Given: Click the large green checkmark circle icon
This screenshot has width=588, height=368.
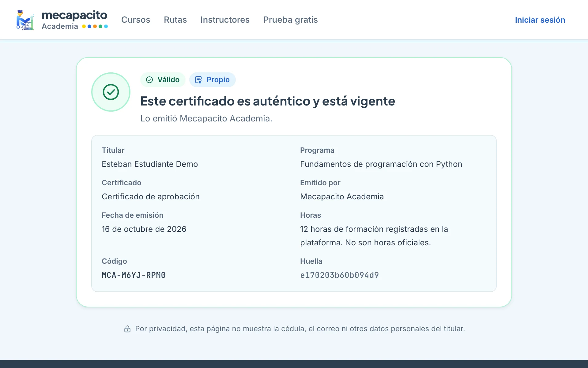Looking at the screenshot, I should click(111, 92).
